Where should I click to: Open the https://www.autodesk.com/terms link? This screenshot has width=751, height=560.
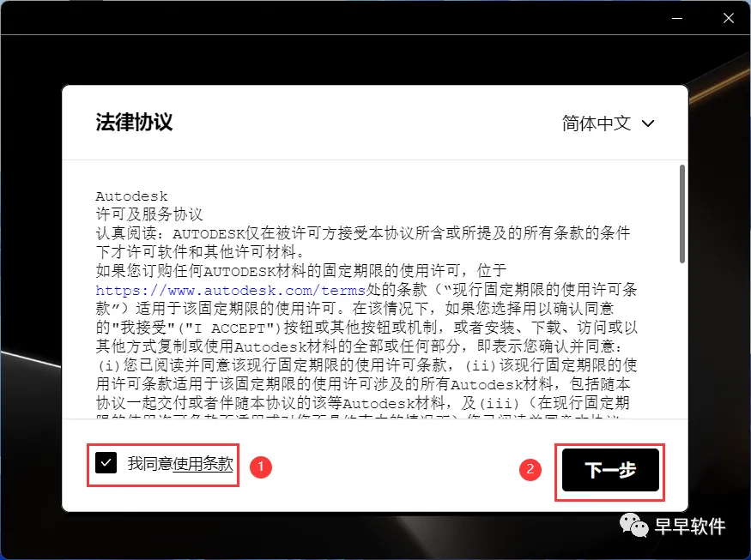click(230, 291)
